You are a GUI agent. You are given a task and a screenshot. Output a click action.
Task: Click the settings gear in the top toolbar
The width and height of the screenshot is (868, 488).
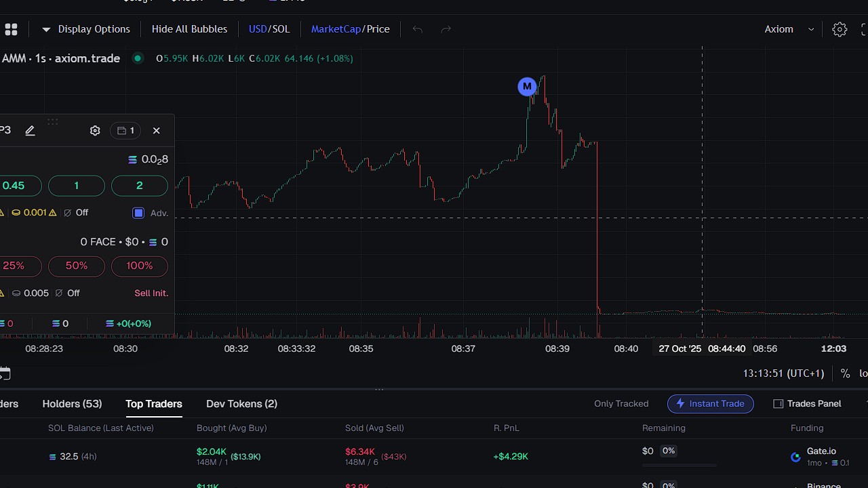[840, 29]
